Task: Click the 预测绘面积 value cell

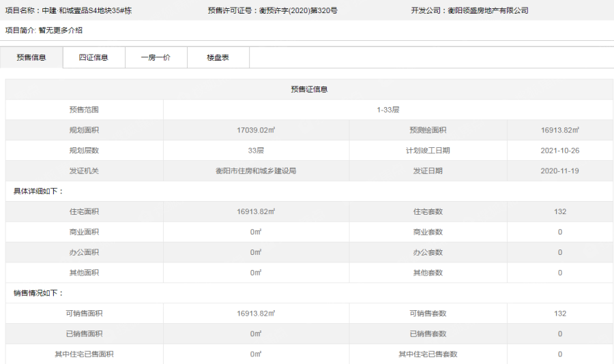Action: [559, 130]
